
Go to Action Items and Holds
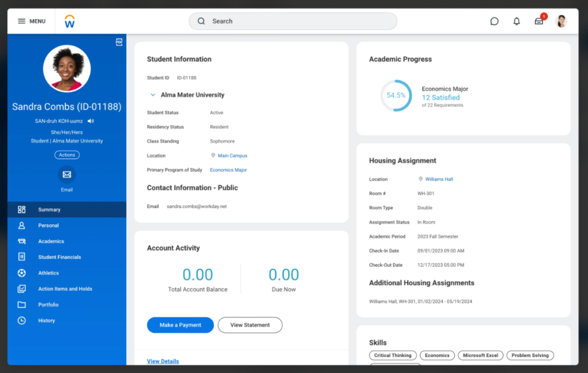65,289
